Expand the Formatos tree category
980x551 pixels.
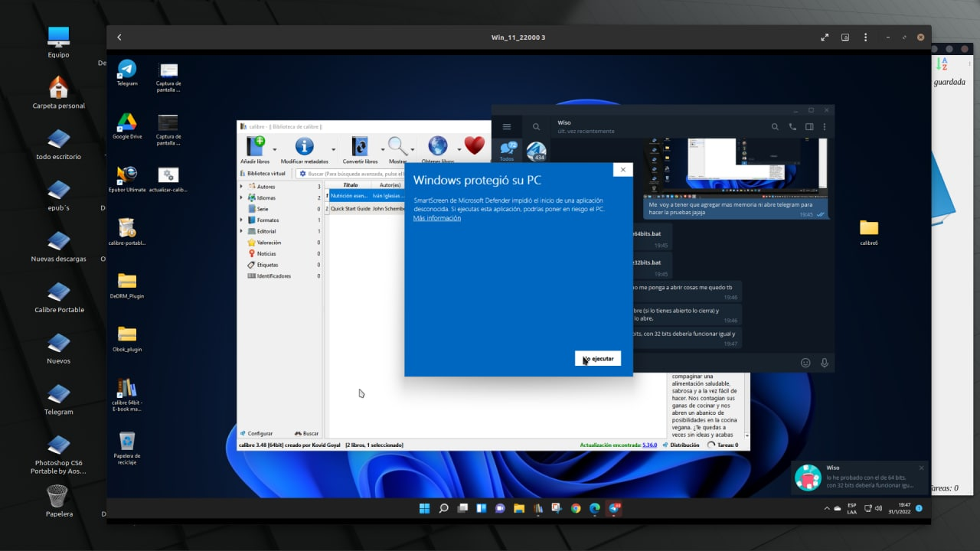[242, 220]
